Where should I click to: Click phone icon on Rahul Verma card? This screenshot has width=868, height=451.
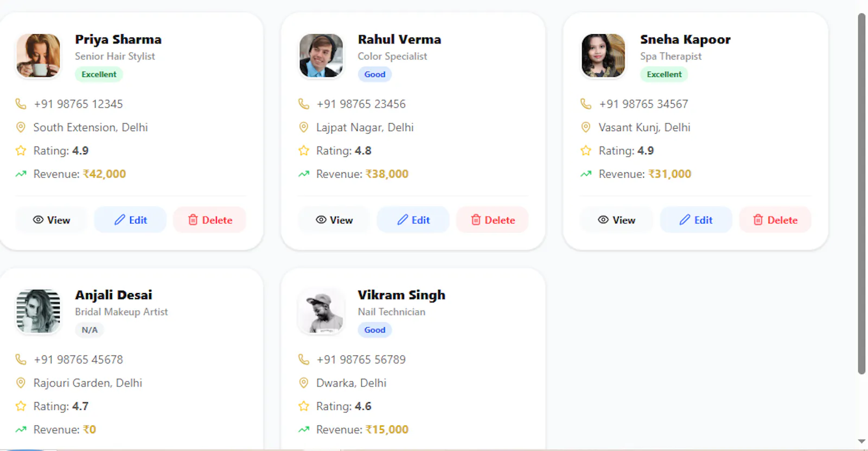click(x=304, y=104)
